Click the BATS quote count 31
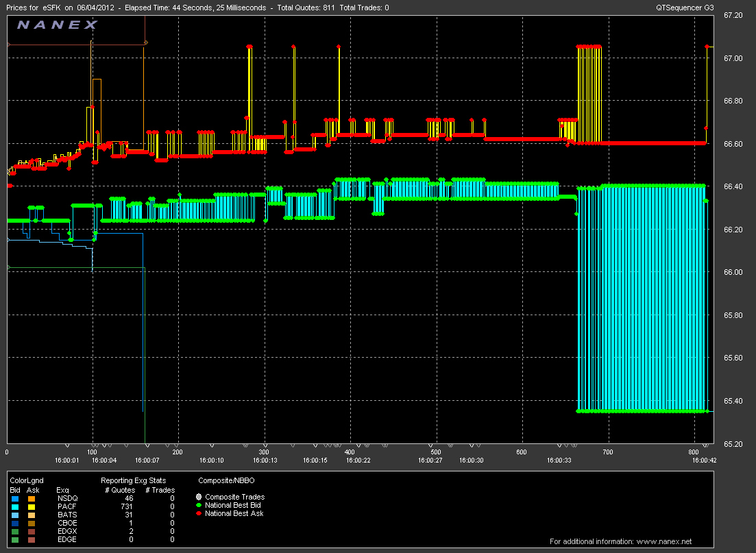This screenshot has height=553, width=756. [129, 515]
